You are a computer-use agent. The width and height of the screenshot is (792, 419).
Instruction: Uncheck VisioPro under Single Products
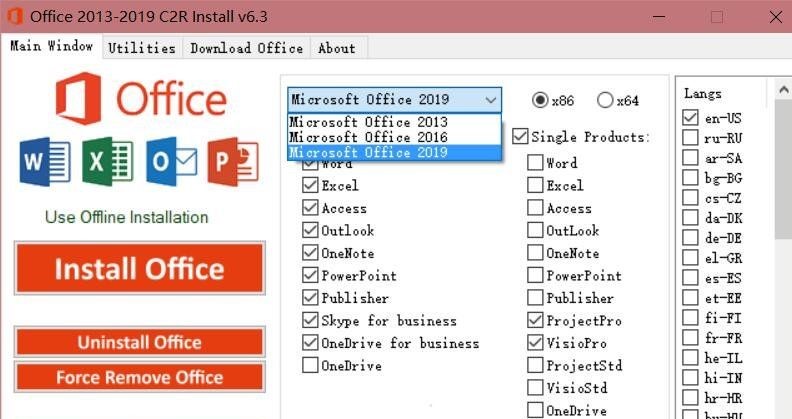click(535, 343)
